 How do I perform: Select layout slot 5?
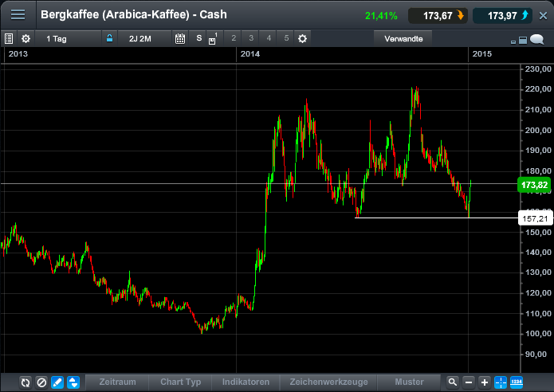pos(286,38)
